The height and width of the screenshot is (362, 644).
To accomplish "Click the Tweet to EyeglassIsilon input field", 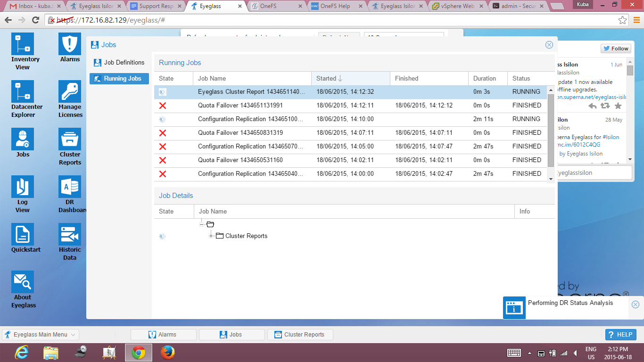I will [x=594, y=173].
